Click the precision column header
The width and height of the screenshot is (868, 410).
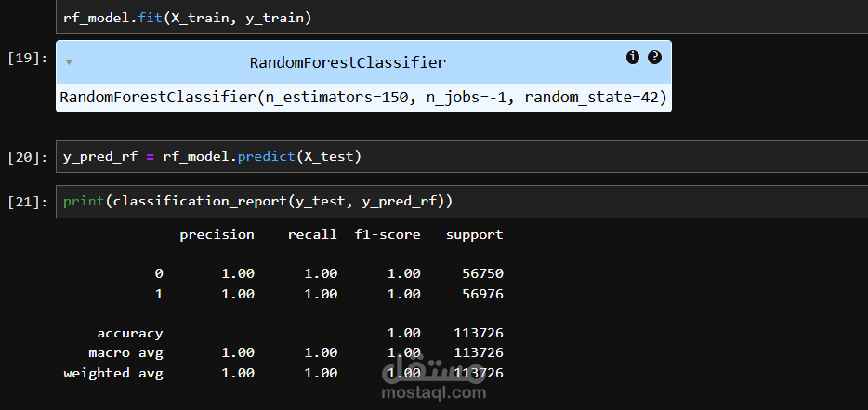[217, 235]
